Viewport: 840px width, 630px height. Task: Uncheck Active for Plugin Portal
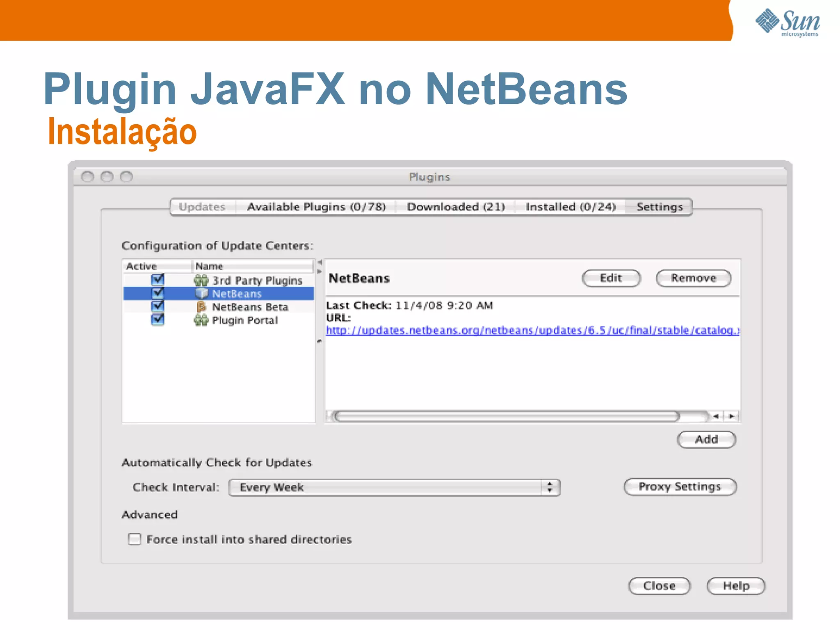pyautogui.click(x=157, y=319)
